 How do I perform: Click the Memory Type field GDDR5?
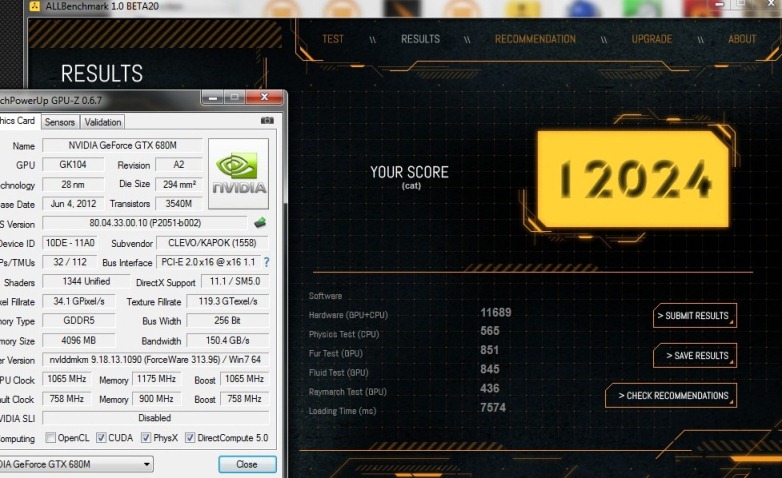[78, 320]
